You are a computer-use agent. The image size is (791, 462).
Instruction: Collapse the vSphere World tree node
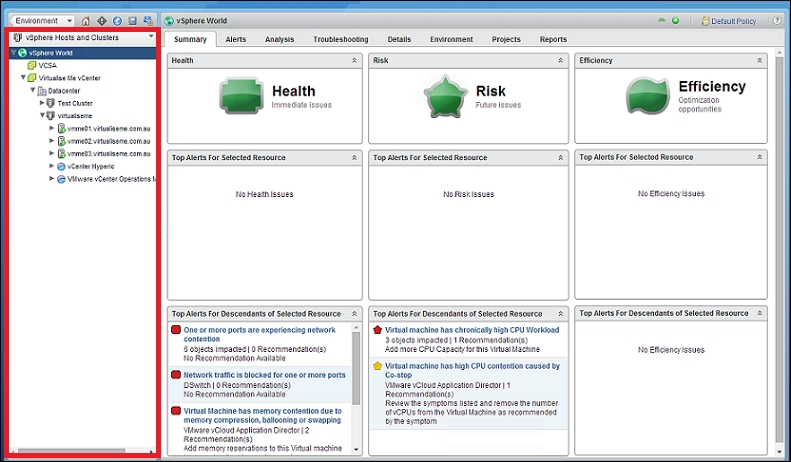14,52
